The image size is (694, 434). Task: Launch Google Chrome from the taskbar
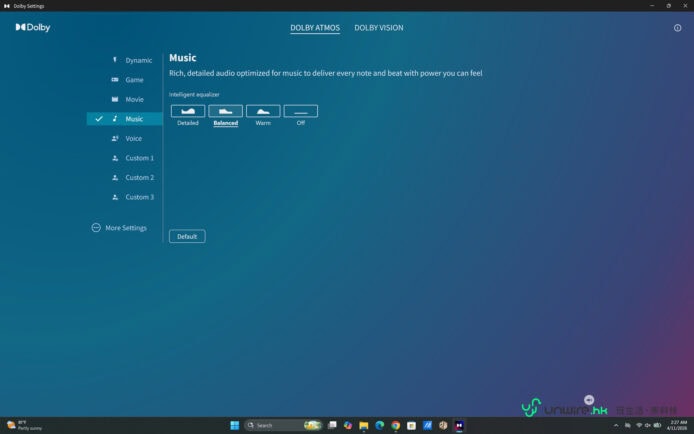396,425
